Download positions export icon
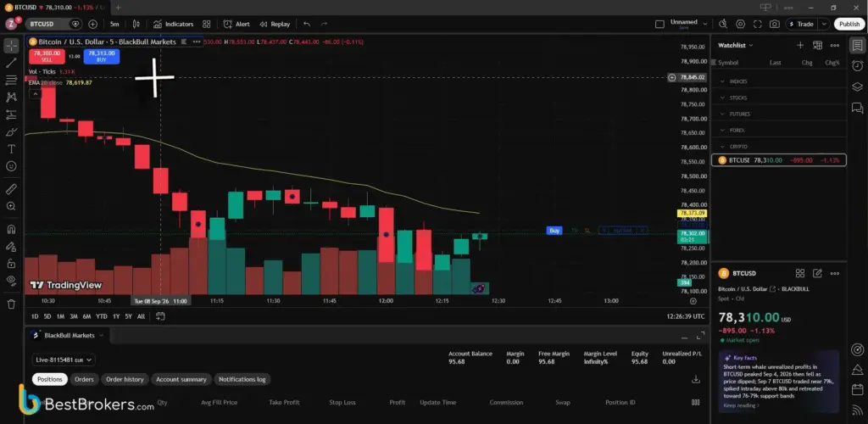868x424 pixels. [x=696, y=379]
